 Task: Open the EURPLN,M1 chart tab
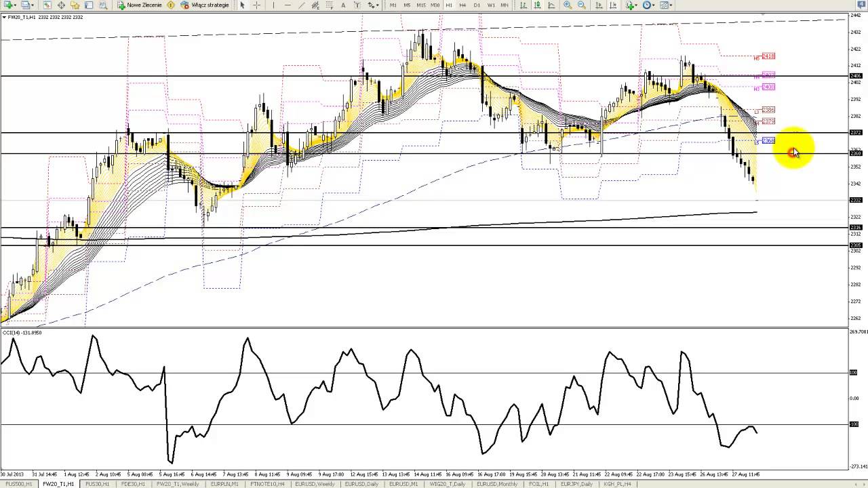point(224,484)
